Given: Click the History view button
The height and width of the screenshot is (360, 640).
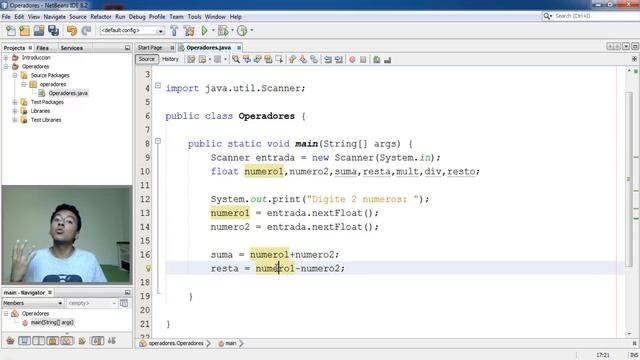Looking at the screenshot, I should tap(170, 59).
